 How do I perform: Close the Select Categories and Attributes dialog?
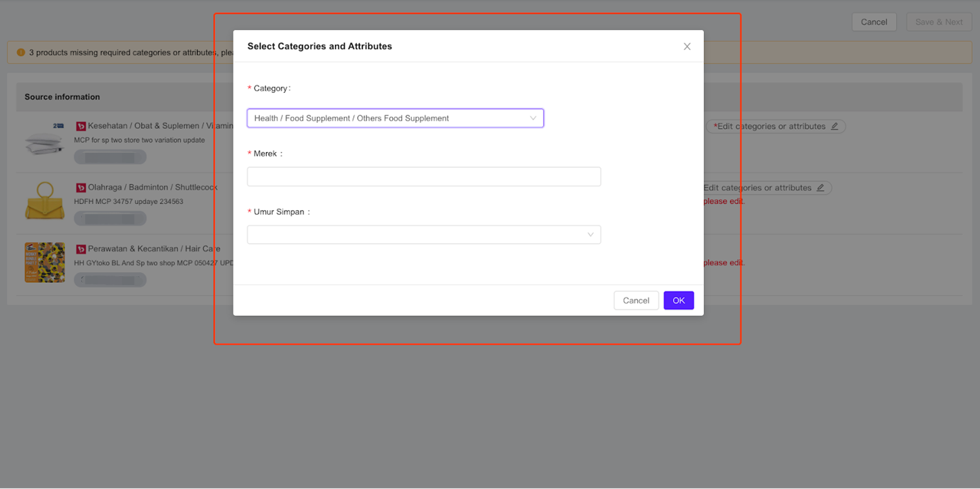point(687,46)
